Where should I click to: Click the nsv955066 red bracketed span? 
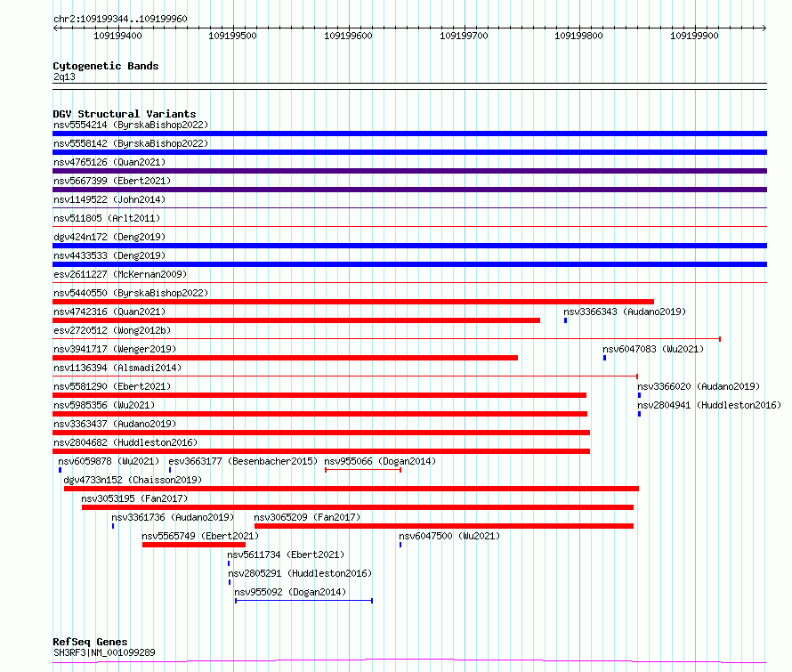click(x=363, y=470)
